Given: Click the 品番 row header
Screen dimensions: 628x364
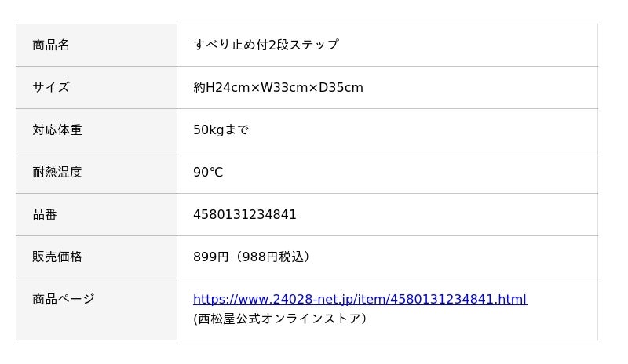Looking at the screenshot, I should [x=45, y=214].
